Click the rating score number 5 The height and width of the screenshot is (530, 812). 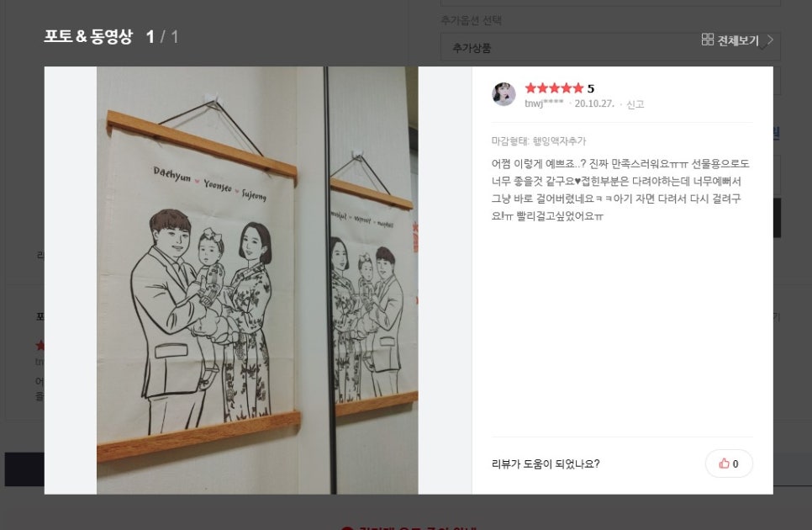tap(591, 88)
